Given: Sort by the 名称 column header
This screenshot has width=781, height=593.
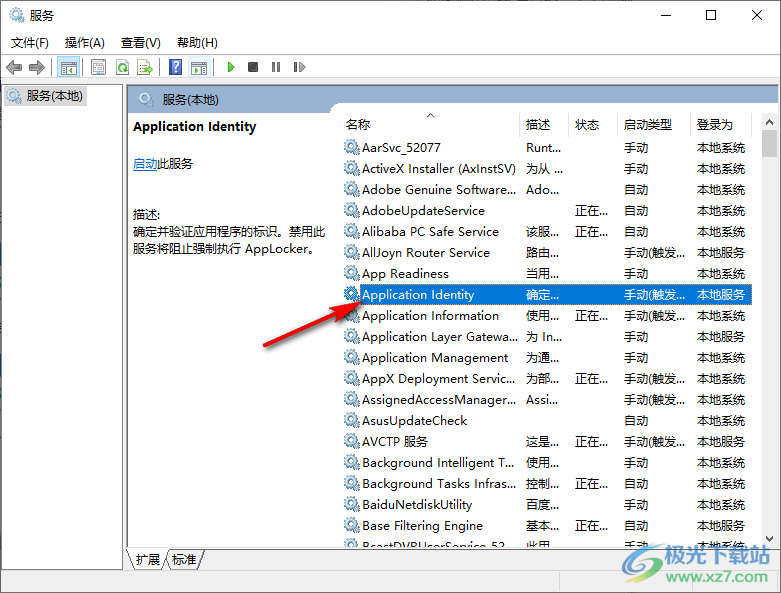Looking at the screenshot, I should click(431, 124).
